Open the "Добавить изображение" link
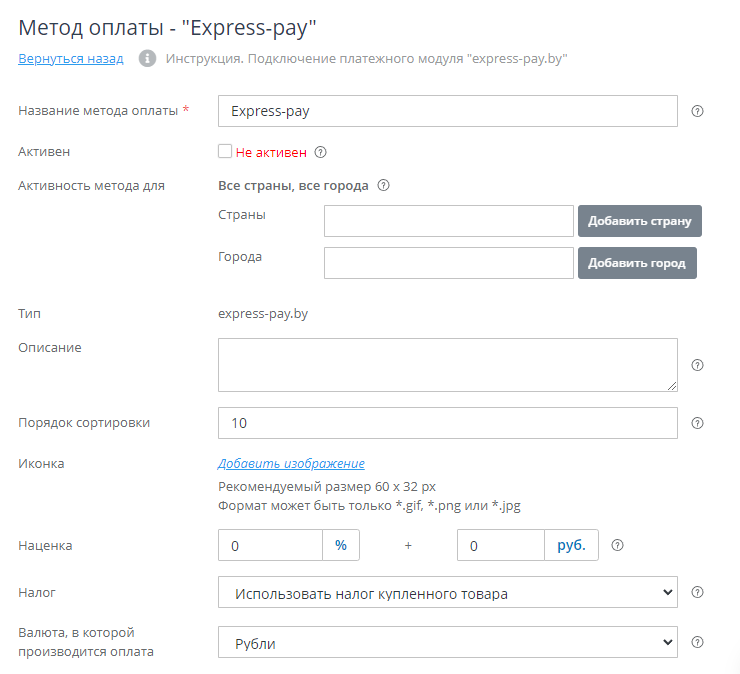 point(291,463)
